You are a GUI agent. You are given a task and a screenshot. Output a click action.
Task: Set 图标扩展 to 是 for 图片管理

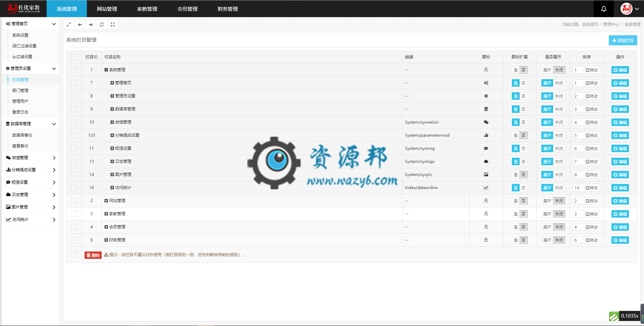click(x=516, y=175)
